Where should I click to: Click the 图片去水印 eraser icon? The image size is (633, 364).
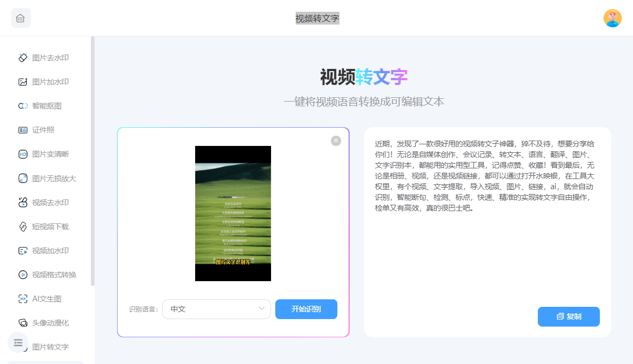[22, 58]
